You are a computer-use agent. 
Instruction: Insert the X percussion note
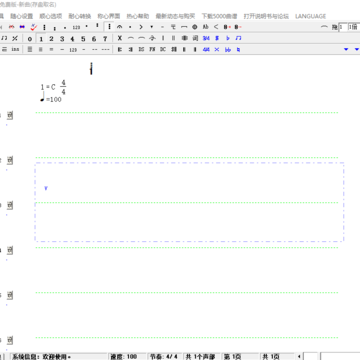click(120, 38)
